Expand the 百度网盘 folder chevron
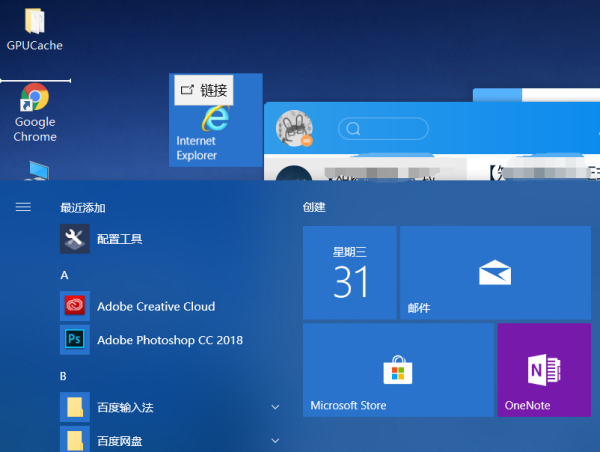This screenshot has width=600, height=452. coord(275,441)
